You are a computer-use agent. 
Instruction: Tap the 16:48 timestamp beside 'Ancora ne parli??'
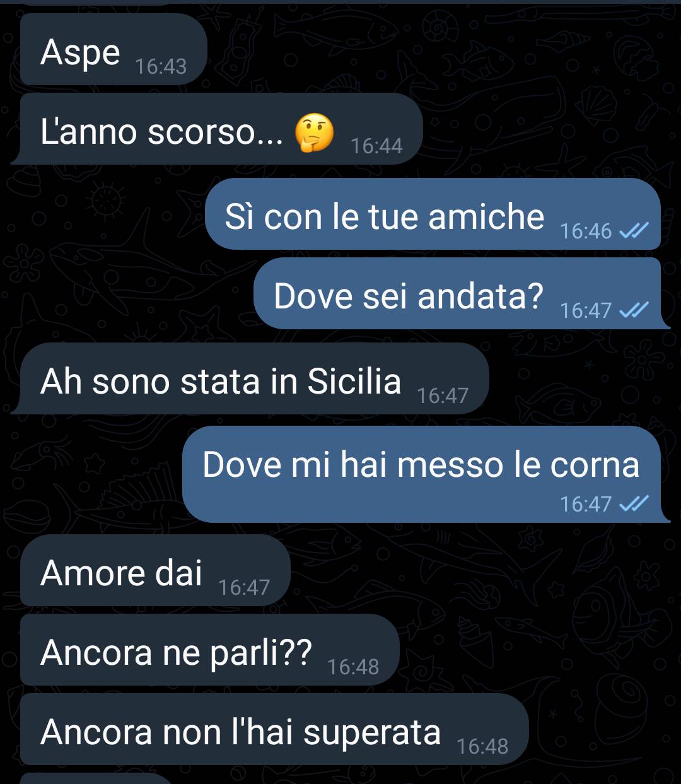click(x=354, y=667)
